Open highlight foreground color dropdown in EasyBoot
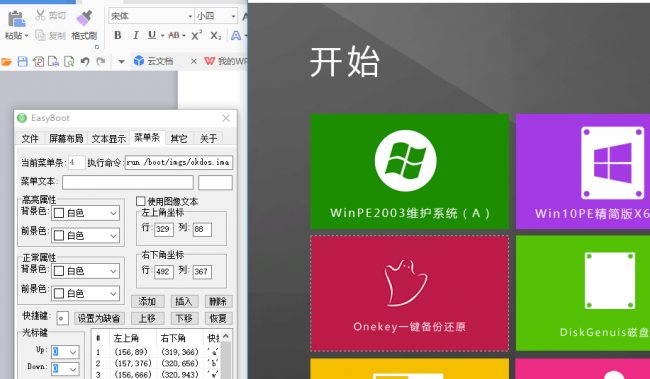Screen dimensions: 650x379 point(114,236)
